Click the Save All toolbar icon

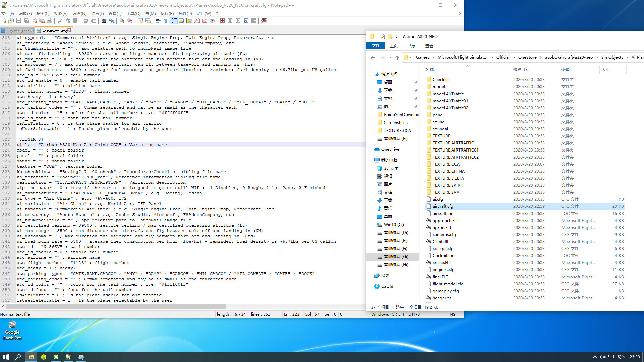[26, 21]
